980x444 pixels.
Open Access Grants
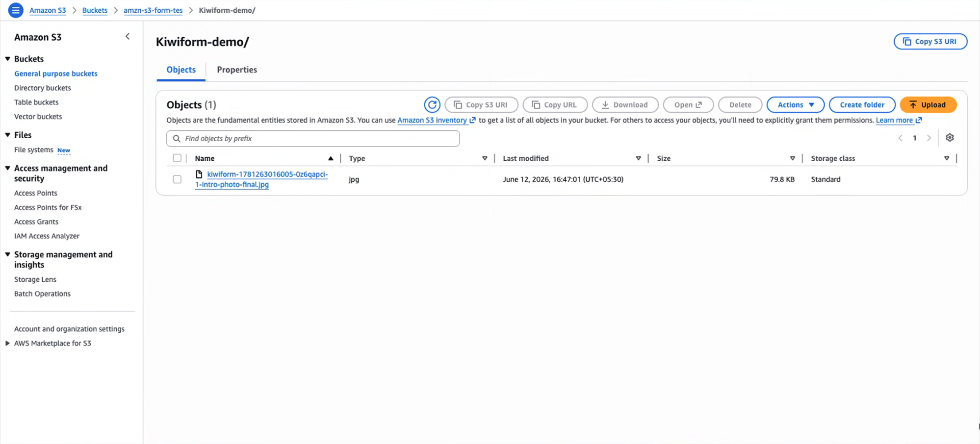36,222
